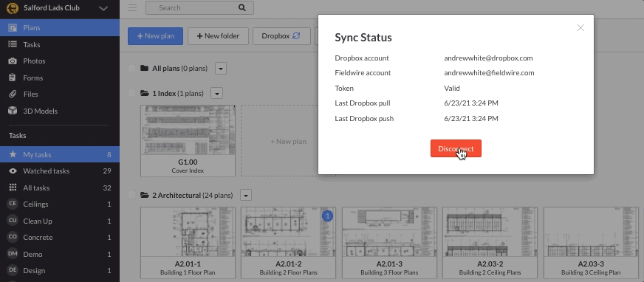Click the CU Clean Up category badge
The image size is (644, 282).
coord(13,221)
